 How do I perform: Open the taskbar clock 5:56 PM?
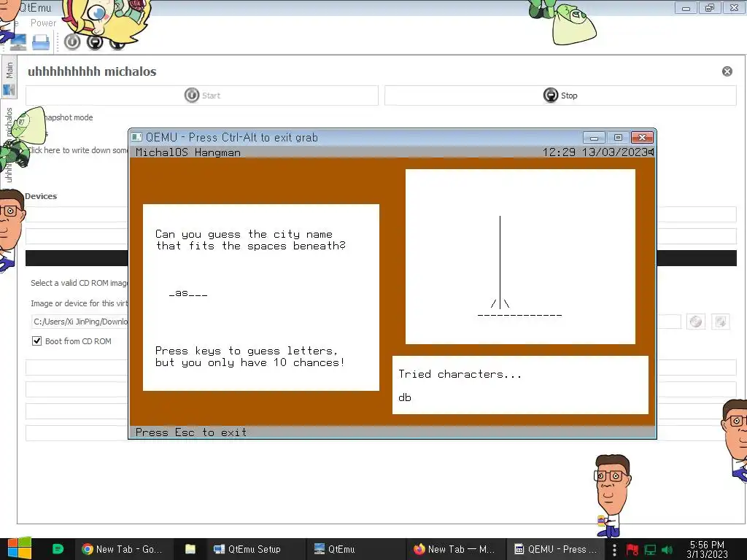point(707,549)
